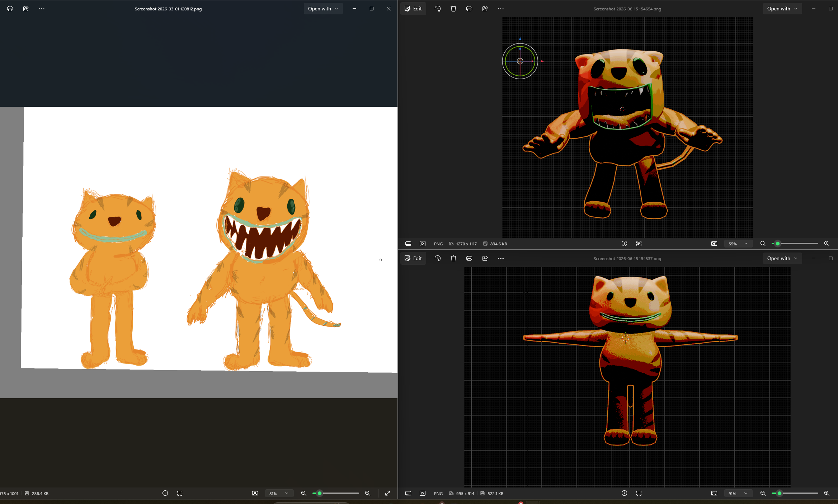
Task: Open the See more menu in left window
Action: coord(42,9)
